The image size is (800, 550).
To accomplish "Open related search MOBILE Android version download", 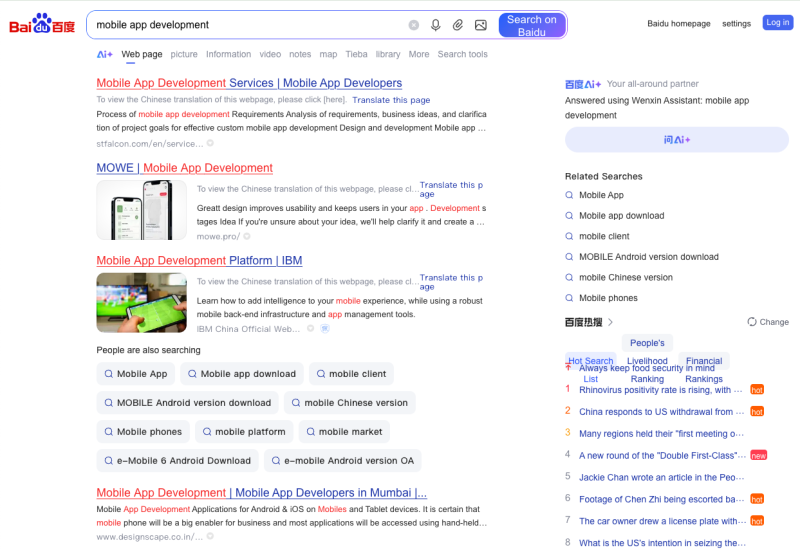I will coord(648,257).
